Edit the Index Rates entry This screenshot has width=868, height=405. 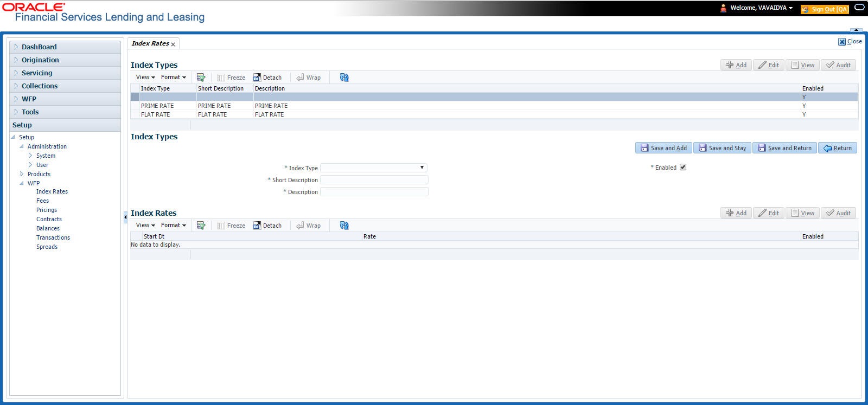(x=769, y=213)
